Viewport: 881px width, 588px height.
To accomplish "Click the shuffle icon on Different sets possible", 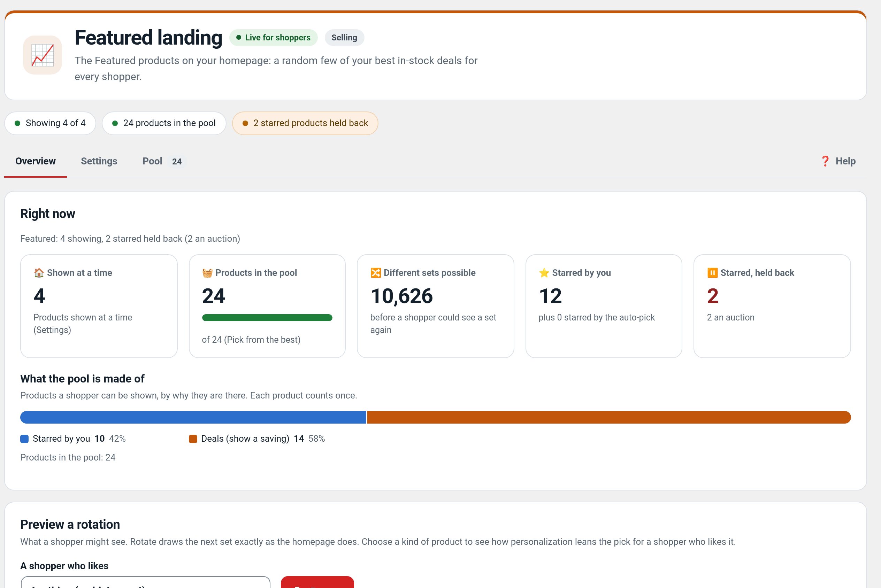I will click(375, 273).
